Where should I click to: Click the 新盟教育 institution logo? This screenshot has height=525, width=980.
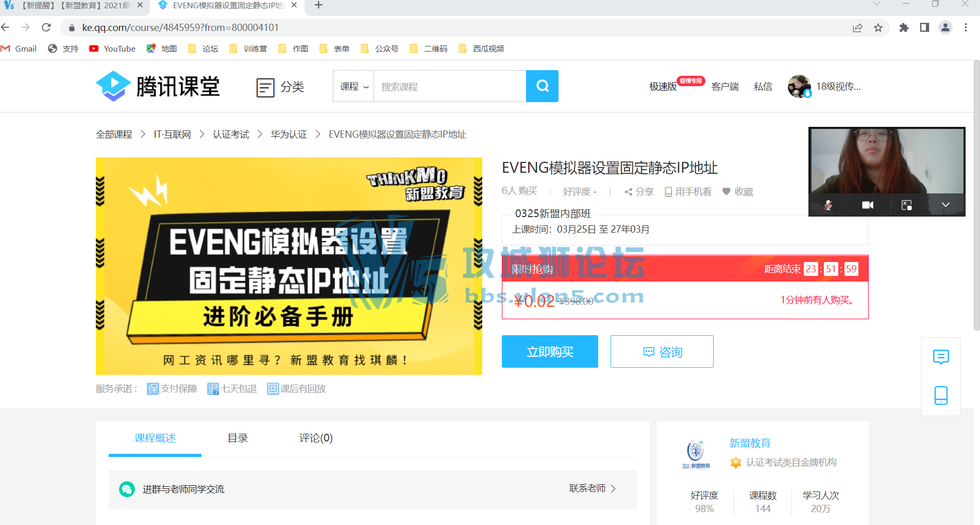coord(696,454)
